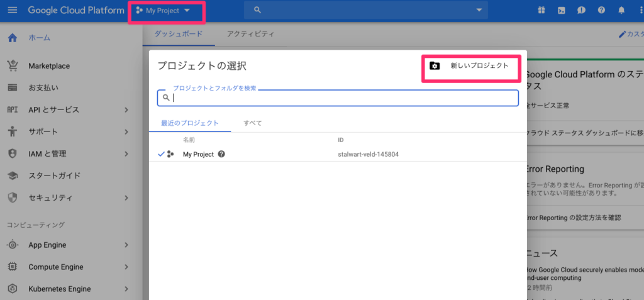Click the API icon in sidebar
The image size is (644, 300).
(13, 109)
